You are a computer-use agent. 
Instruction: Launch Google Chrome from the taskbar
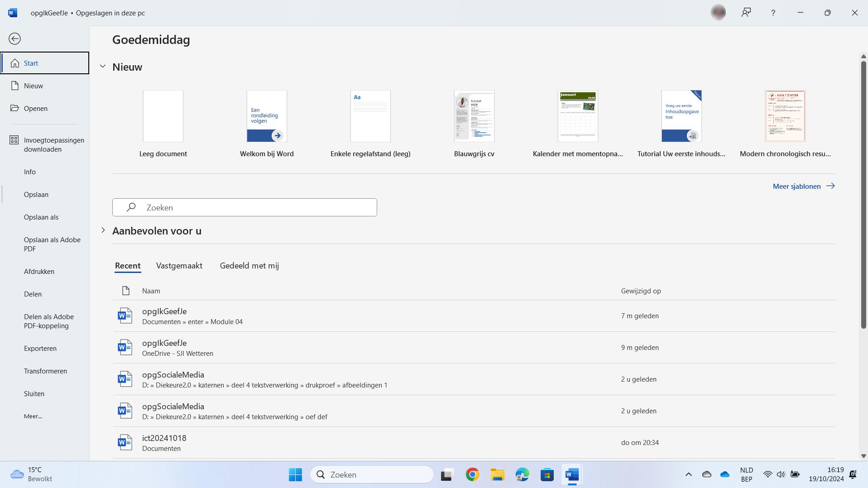[472, 475]
